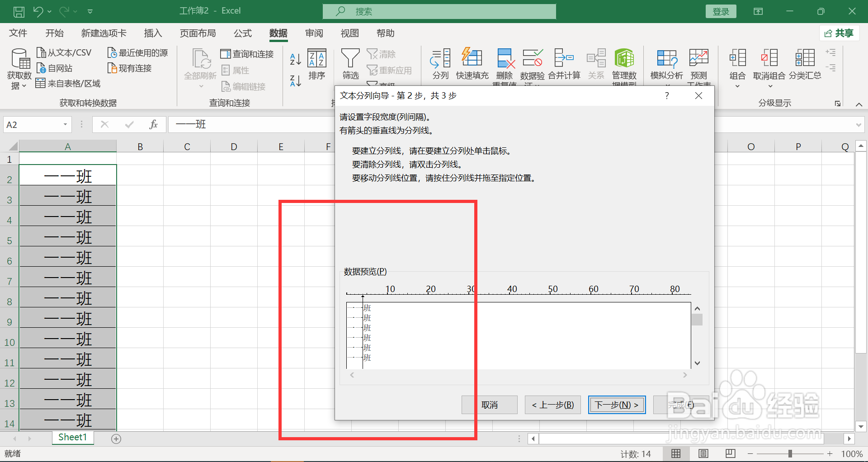Viewport: 868px width, 462px height.
Task: Open Consolidate (合并计算) tool
Action: pos(564,65)
